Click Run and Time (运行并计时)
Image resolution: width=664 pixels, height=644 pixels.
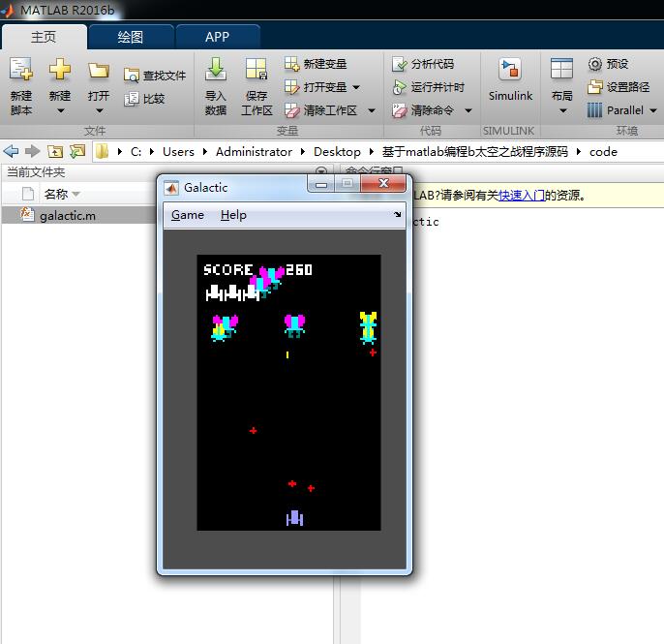428,87
